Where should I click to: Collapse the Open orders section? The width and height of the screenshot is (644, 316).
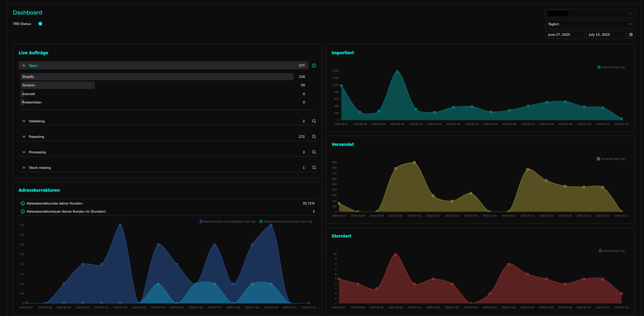pos(24,66)
